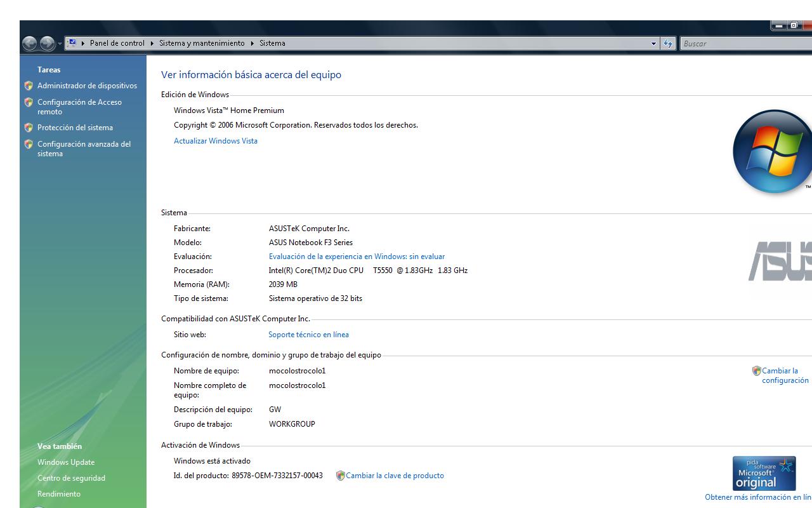Viewport: 812px width, 508px height.
Task: Click the Forward navigation arrow button
Action: [x=48, y=43]
